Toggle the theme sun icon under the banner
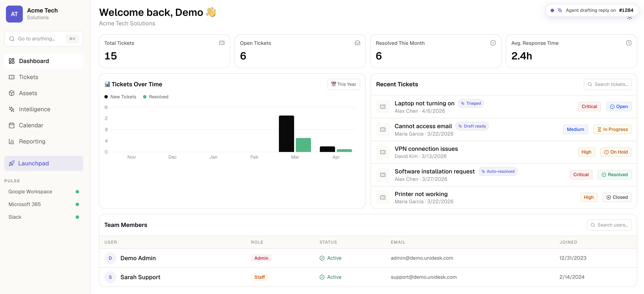The height and width of the screenshot is (294, 644). click(x=629, y=18)
